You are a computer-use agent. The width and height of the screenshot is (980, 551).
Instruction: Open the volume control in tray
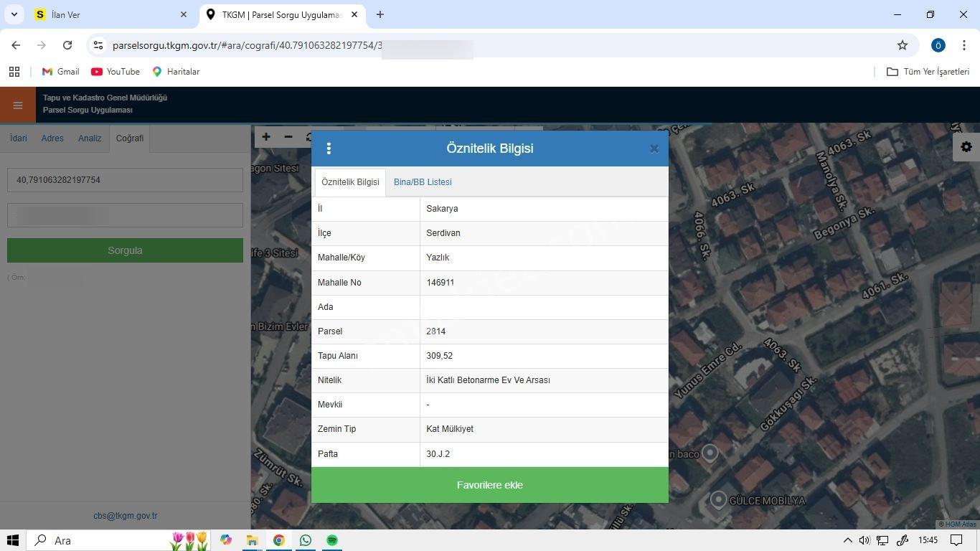click(x=864, y=540)
